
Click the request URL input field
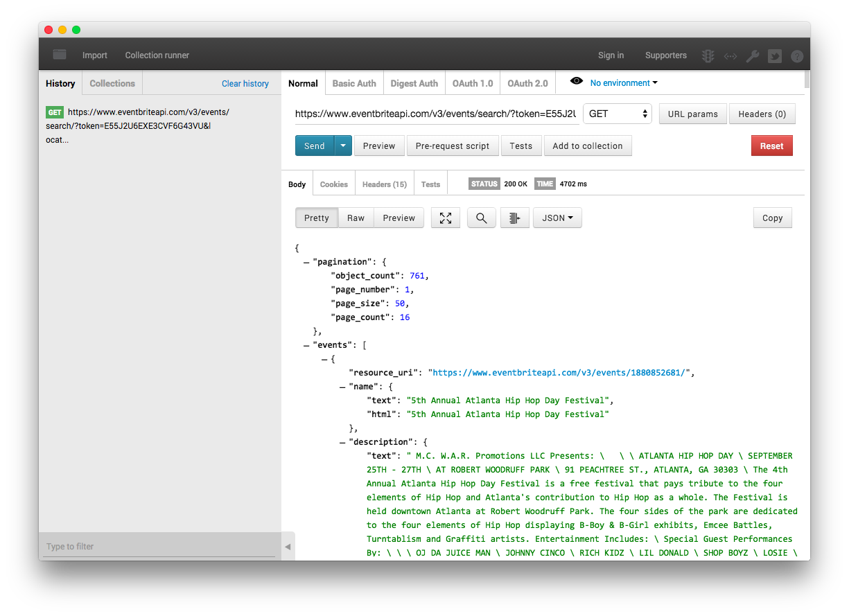436,114
